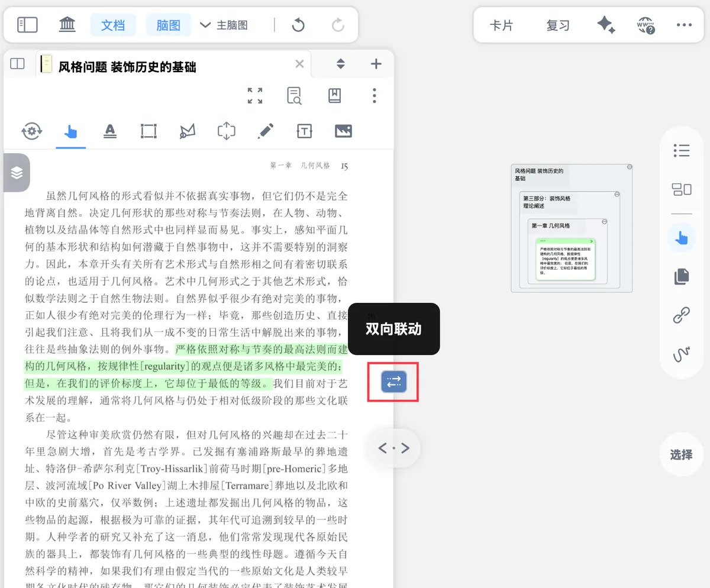Open the library building icon

tap(67, 25)
